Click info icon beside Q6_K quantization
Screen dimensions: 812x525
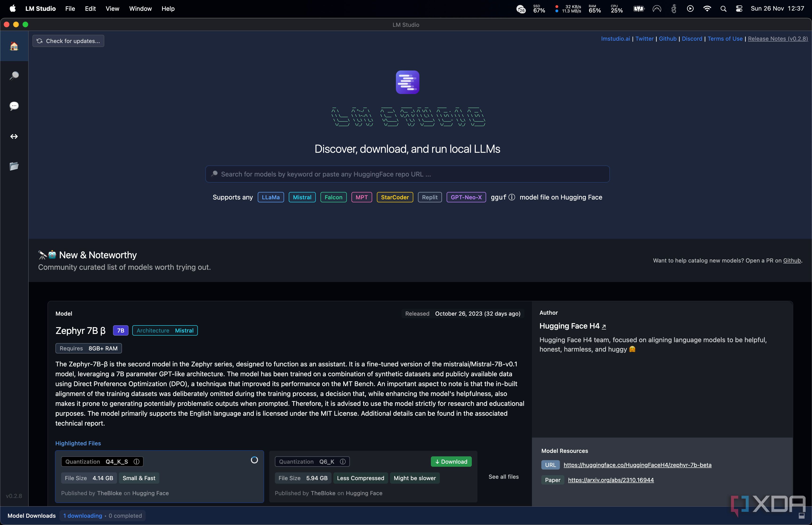[343, 462]
